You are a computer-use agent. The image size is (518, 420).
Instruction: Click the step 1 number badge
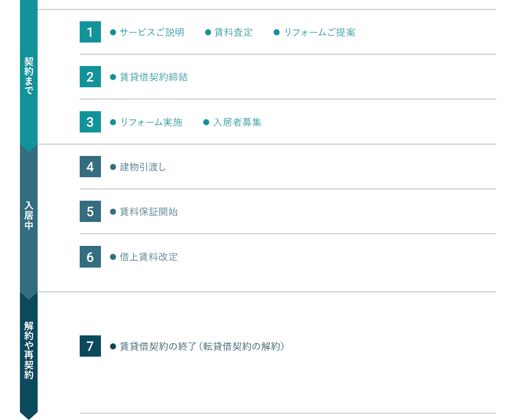(x=90, y=32)
